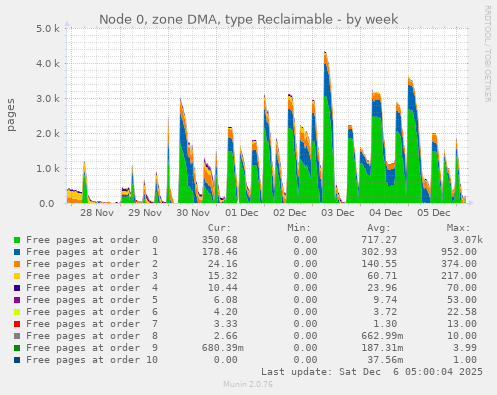Screen dimensions: 497x395
Task: Select 'Free pages at order 0' label
Action: (92, 240)
